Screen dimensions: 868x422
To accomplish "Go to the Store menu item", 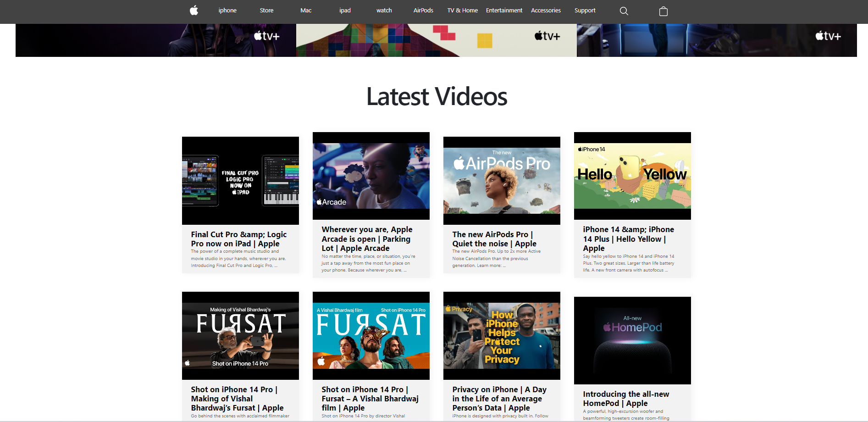I will (x=266, y=11).
